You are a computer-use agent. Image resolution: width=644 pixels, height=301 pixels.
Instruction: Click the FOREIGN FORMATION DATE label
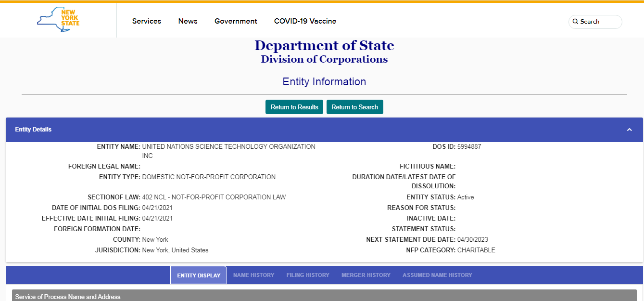click(97, 229)
